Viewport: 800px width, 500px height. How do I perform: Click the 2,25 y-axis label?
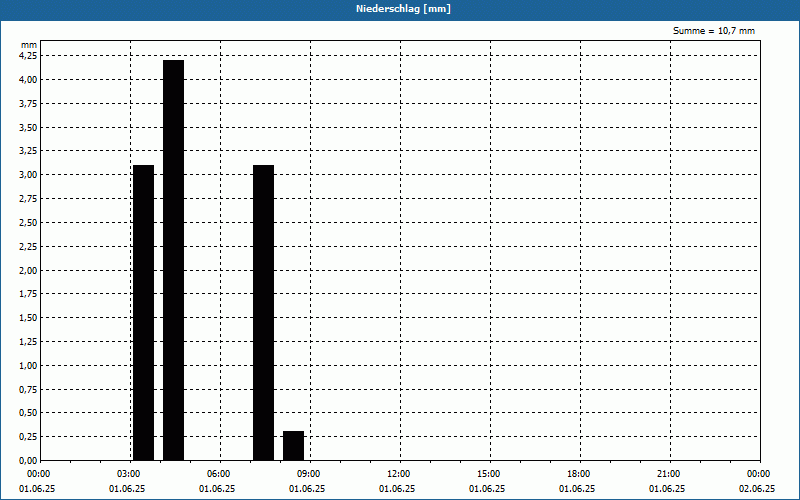(x=28, y=247)
